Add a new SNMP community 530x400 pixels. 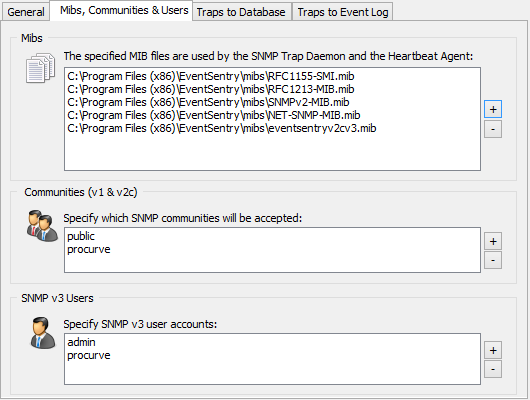[x=493, y=241]
